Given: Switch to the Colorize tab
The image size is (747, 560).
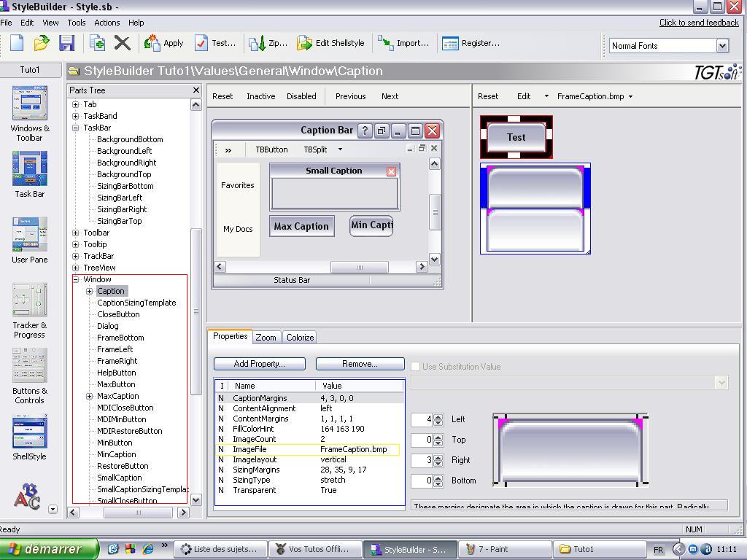Looking at the screenshot, I should tap(300, 338).
